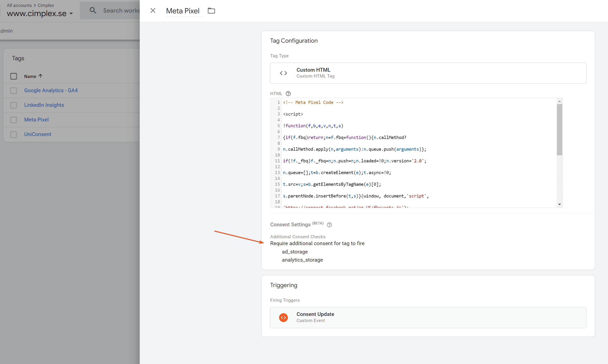608x364 pixels.
Task: Click the 'analytics_storage' consent entry
Action: 302,260
